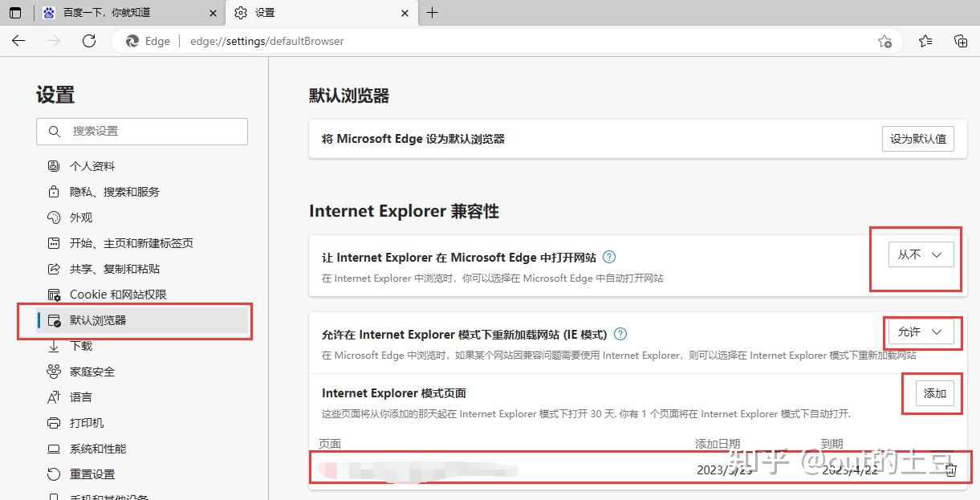
Task: Click the 默认浏览器 page heading
Action: 349,96
